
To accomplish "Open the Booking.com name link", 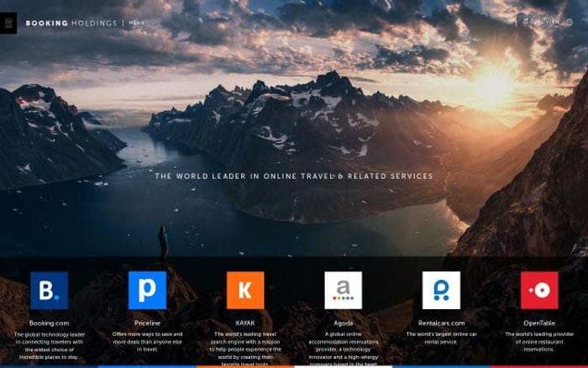I will pos(49,323).
